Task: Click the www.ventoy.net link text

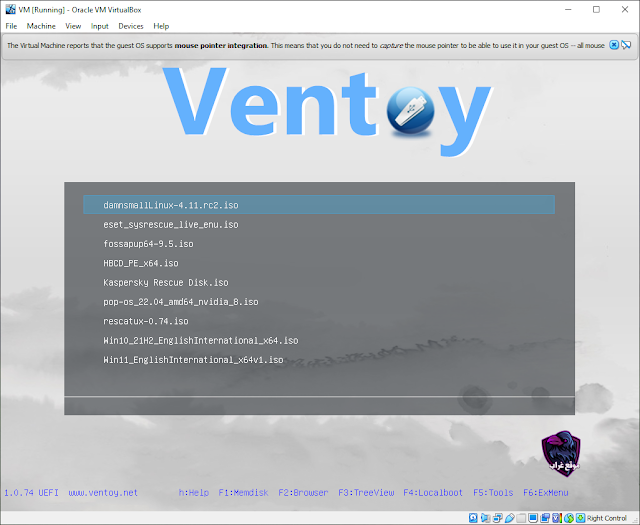Action: (x=103, y=493)
